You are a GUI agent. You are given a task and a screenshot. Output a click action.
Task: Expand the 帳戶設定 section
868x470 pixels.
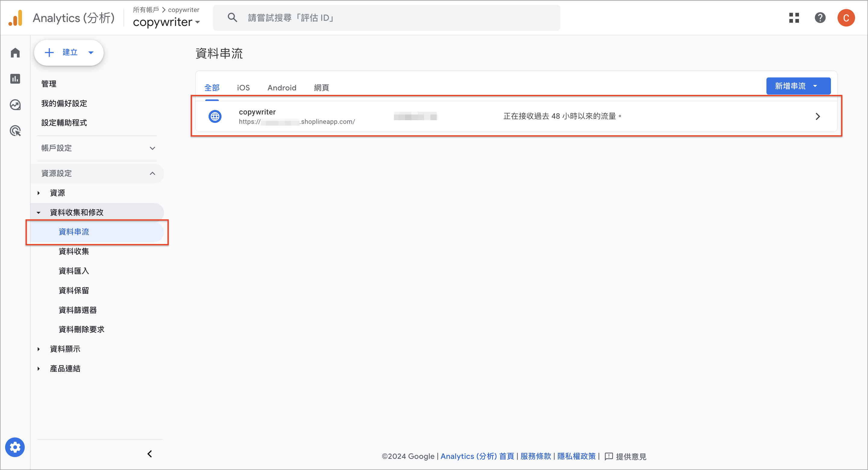[x=97, y=148]
